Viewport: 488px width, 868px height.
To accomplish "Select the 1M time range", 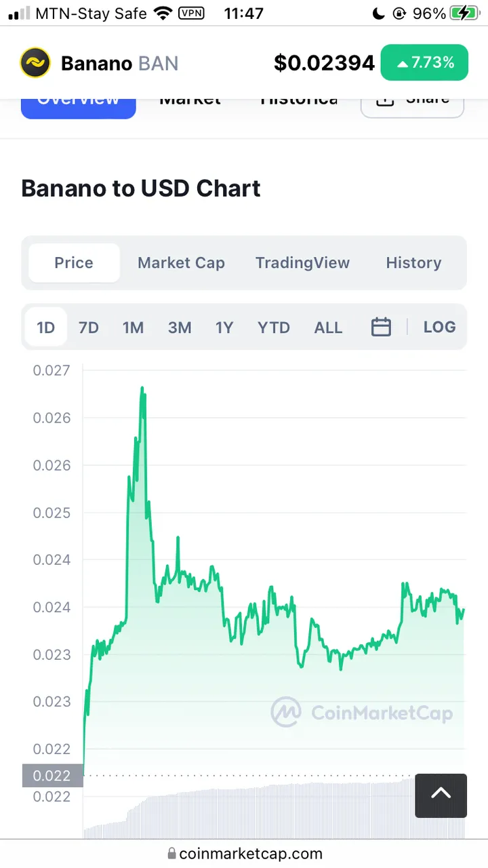I will point(133,328).
